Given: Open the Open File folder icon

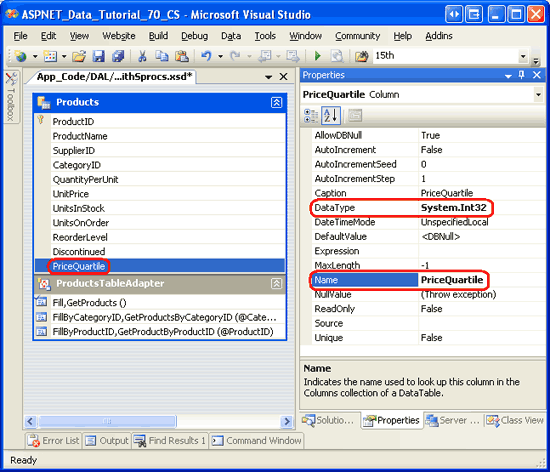Looking at the screenshot, I should tap(79, 56).
